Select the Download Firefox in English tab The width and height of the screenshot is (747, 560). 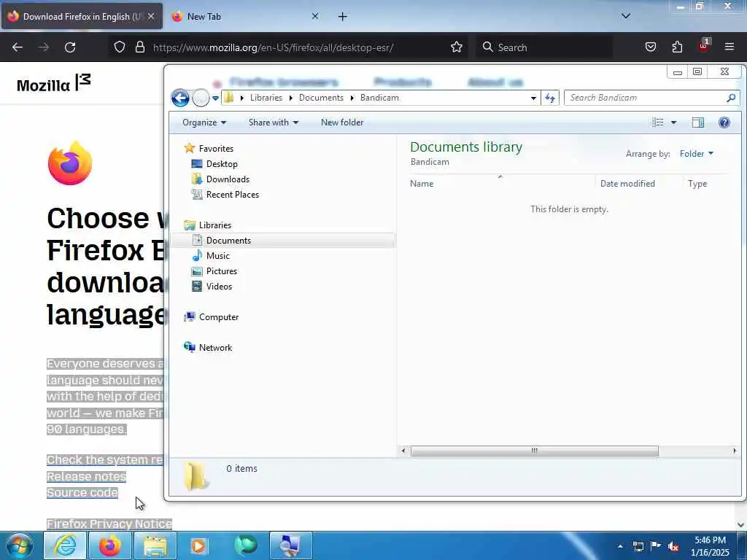[x=82, y=17]
